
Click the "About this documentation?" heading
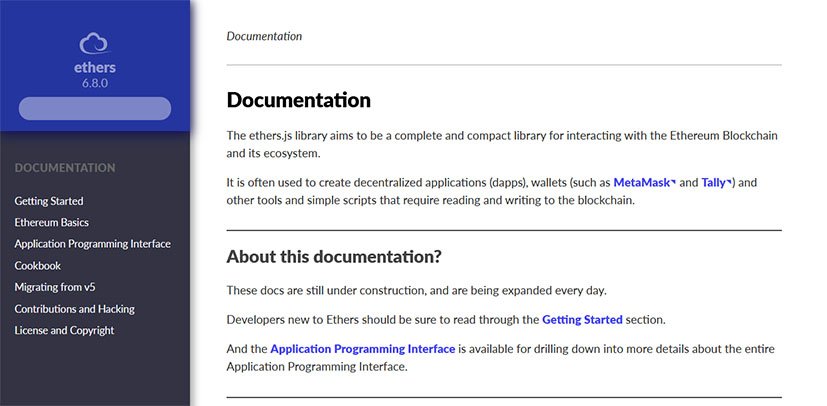[x=334, y=257]
